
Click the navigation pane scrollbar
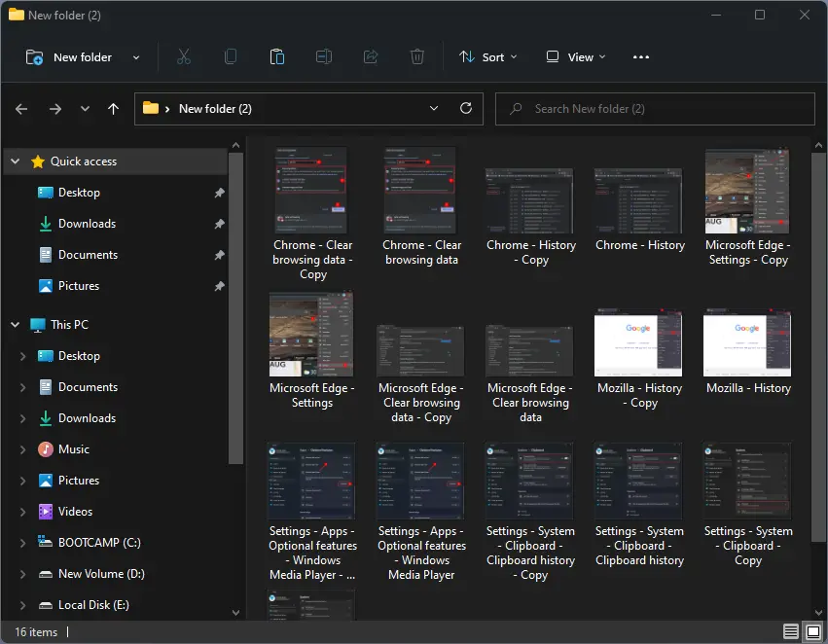[x=235, y=308]
